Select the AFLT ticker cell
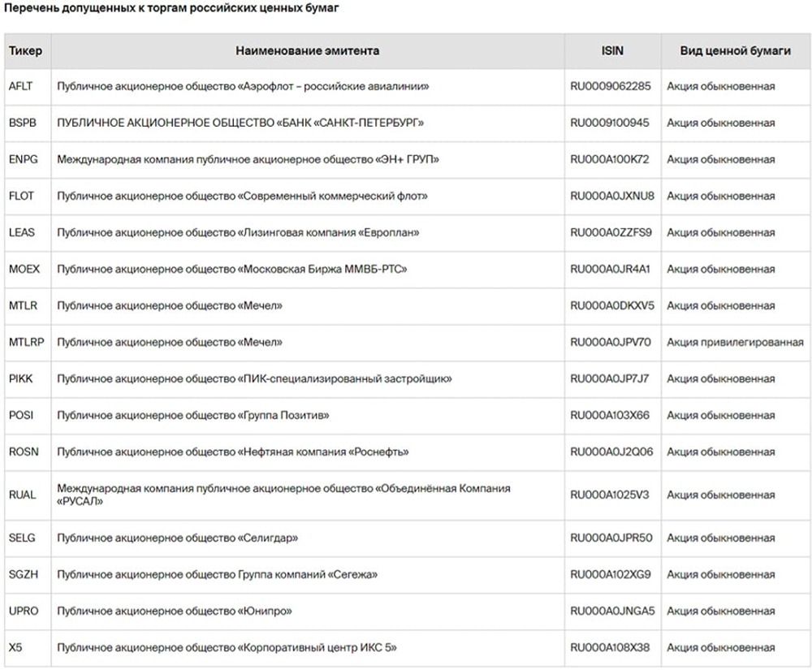 [20, 86]
